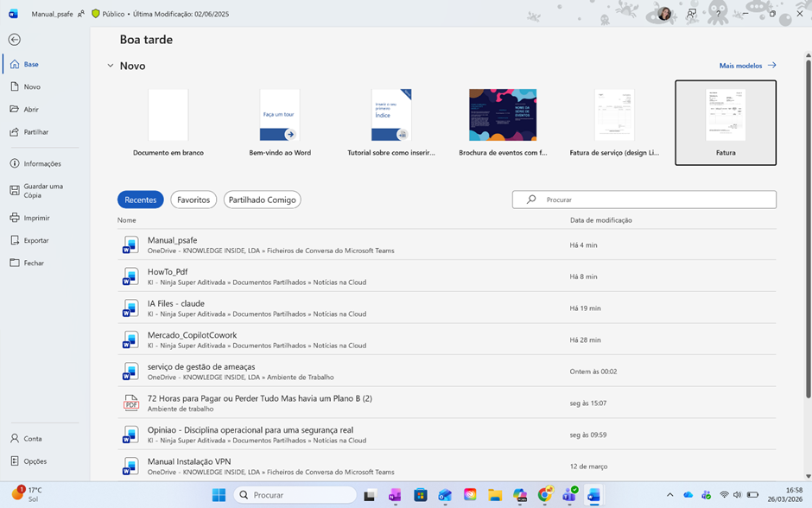
Task: Click Imprimir in the sidebar
Action: pyautogui.click(x=36, y=219)
